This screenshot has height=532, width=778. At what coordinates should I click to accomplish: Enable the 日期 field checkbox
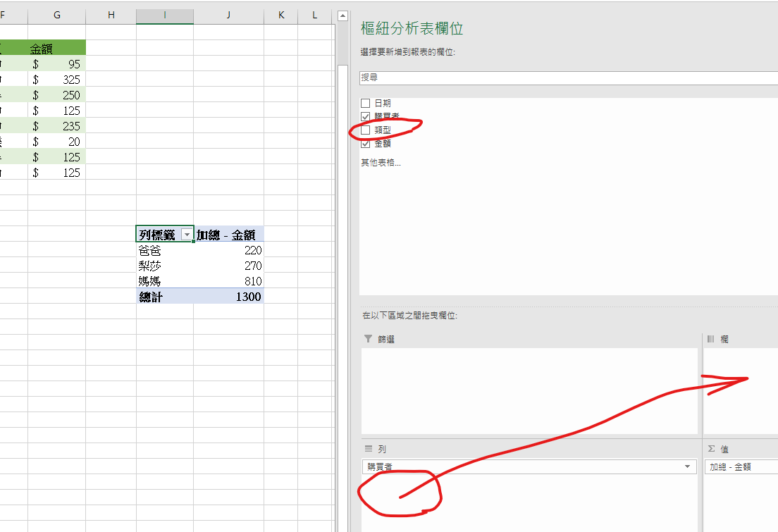click(x=365, y=103)
